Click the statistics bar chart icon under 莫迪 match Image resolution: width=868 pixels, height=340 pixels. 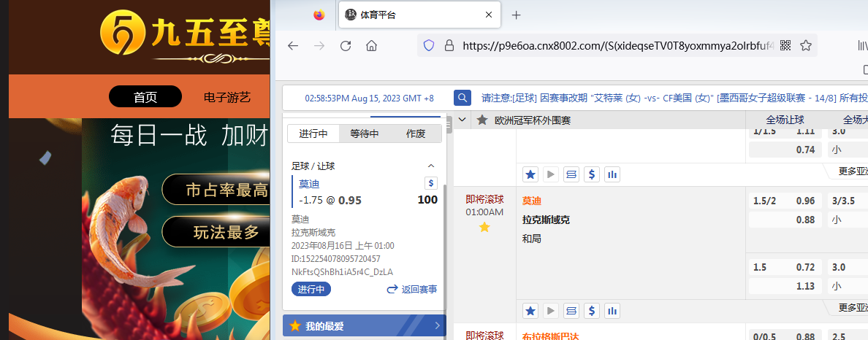(x=612, y=309)
